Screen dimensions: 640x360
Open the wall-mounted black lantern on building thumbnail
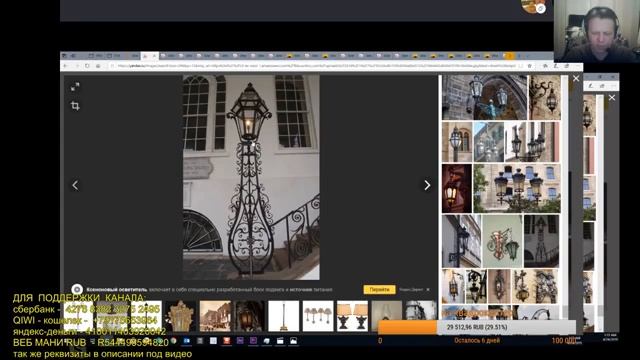(461, 241)
